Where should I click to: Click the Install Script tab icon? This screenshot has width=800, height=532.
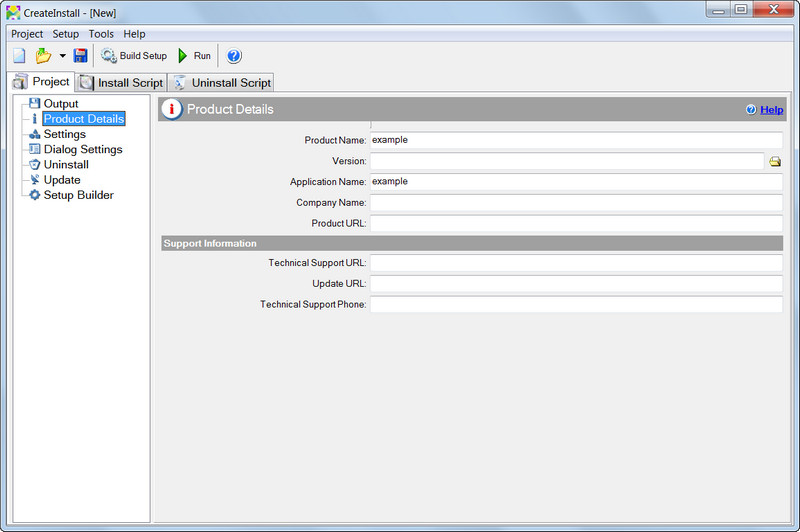86,83
